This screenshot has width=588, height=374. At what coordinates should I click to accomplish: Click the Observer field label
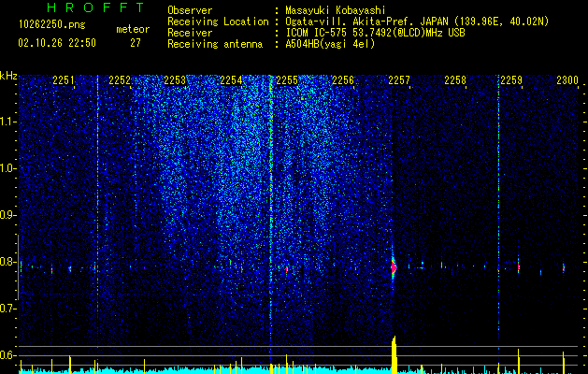[190, 10]
